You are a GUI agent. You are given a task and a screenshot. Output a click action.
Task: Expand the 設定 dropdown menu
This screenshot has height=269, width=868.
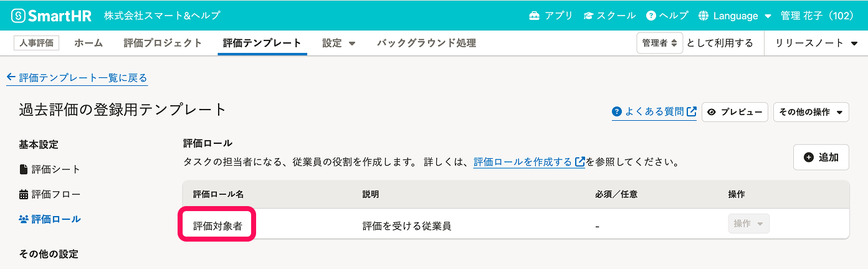339,43
